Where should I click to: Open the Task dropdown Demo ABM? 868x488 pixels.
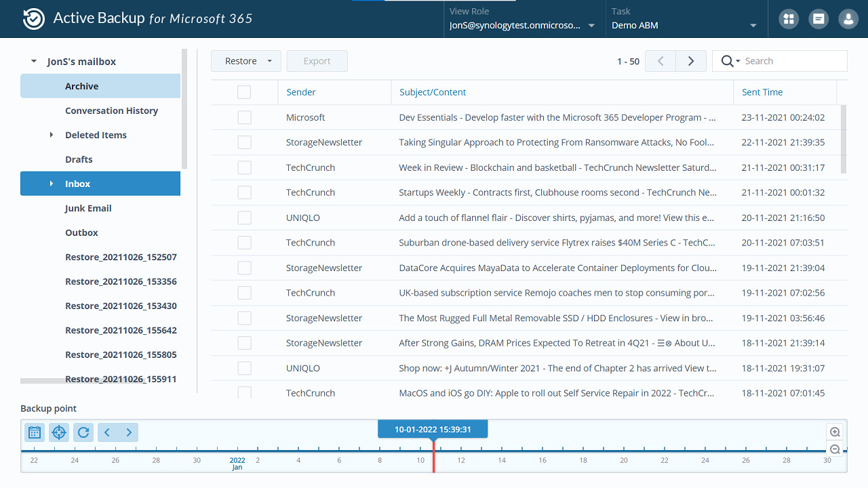tap(753, 26)
